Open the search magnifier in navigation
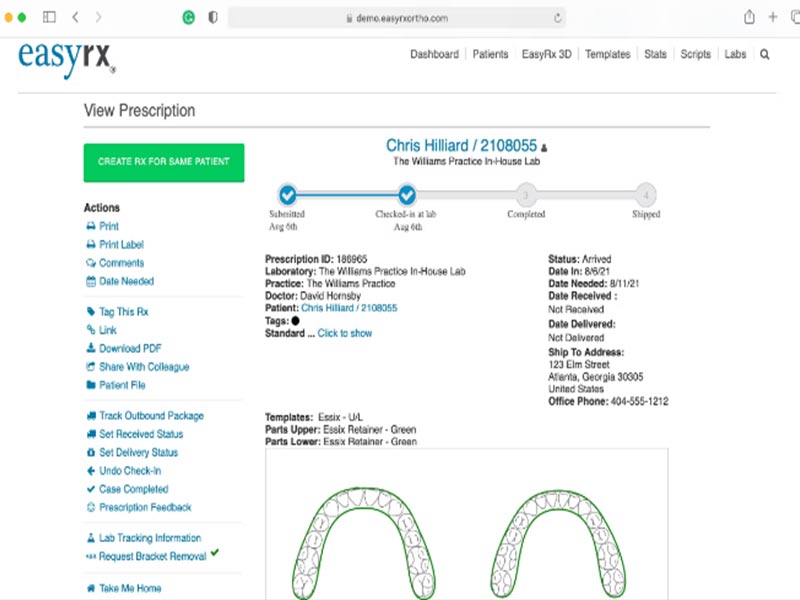The height and width of the screenshot is (600, 800). [764, 54]
